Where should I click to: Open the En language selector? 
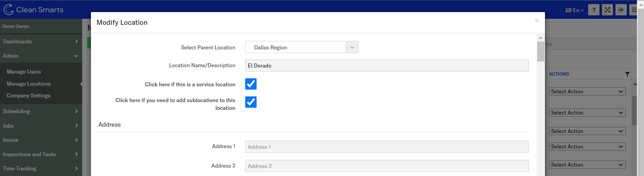(x=575, y=10)
